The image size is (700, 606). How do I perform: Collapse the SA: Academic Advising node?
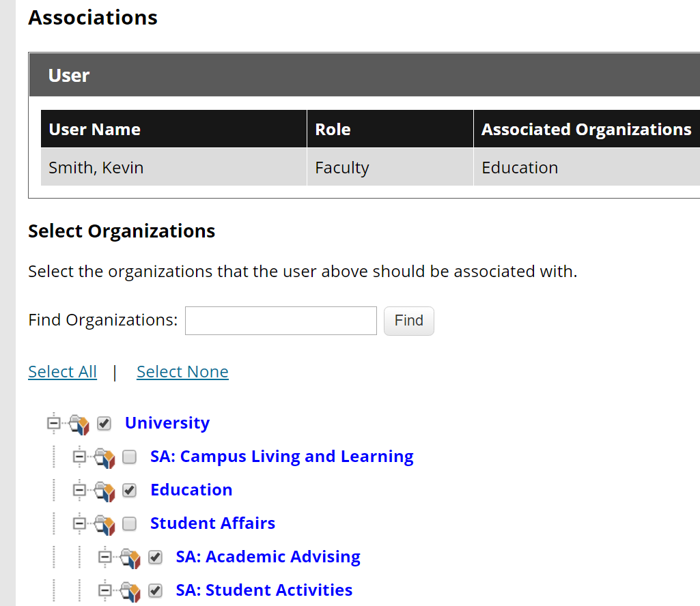coord(105,556)
